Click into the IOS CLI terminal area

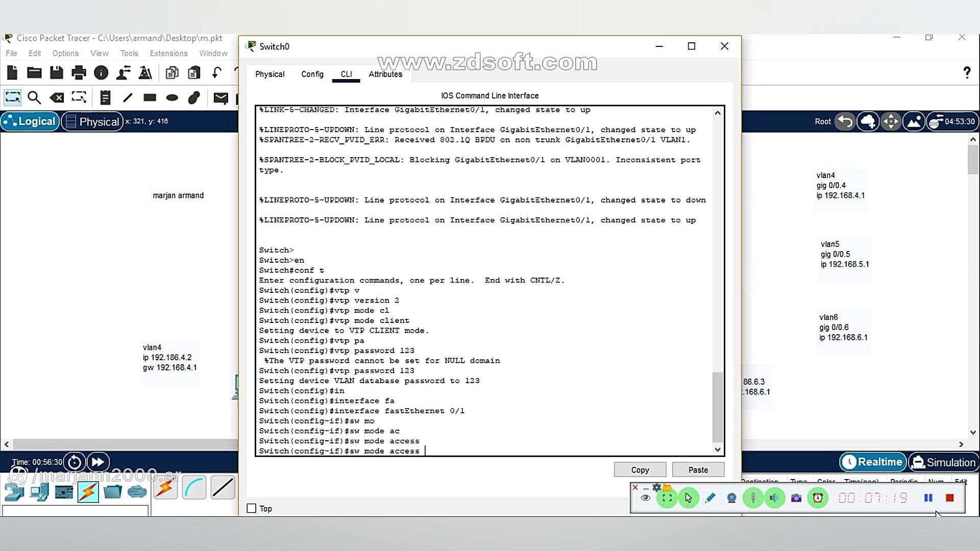[x=484, y=281]
